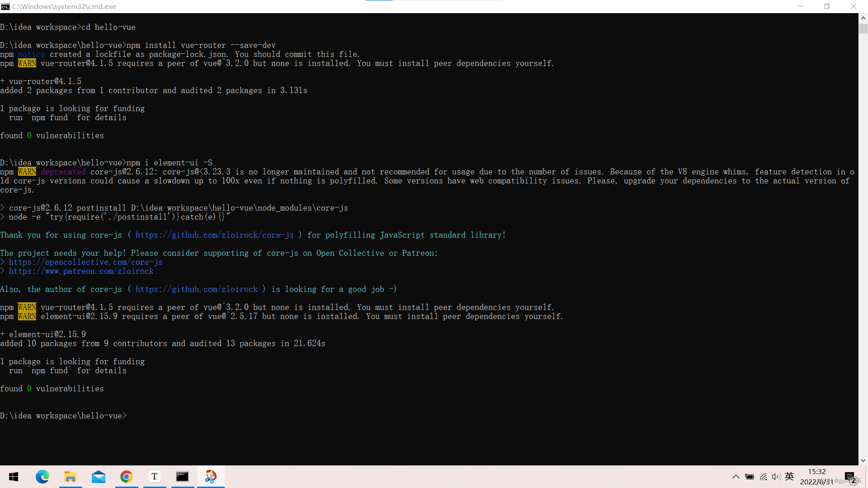Open the screenshot tool in the taskbar
868x488 pixels.
coord(211,477)
